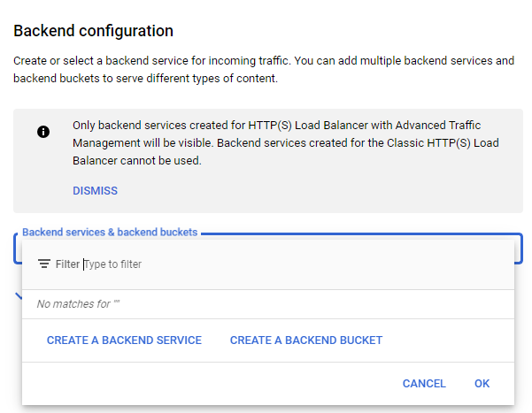The height and width of the screenshot is (413, 532).
Task: Confirm the selection with OK
Action: pos(482,384)
